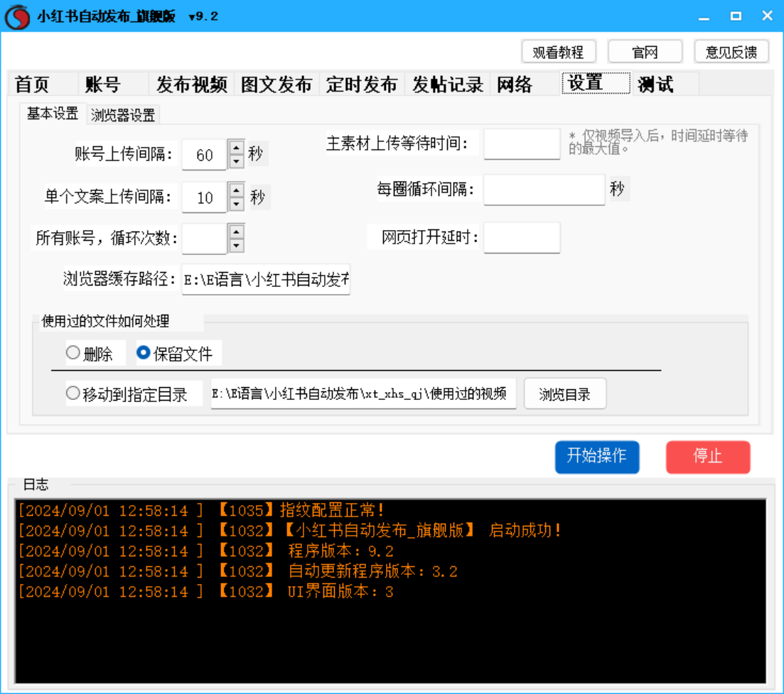Focus the 主素材上传等待时间 field
784x694 pixels.
(x=522, y=144)
